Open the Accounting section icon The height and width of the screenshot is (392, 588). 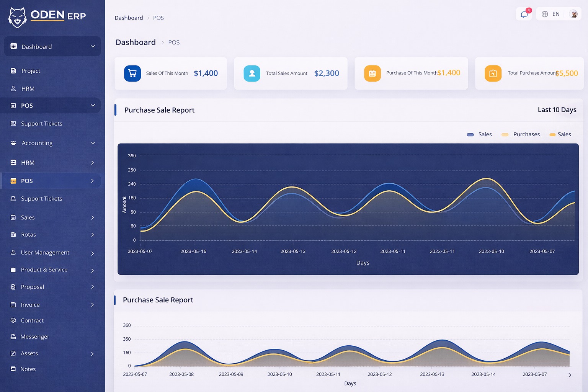pos(13,143)
